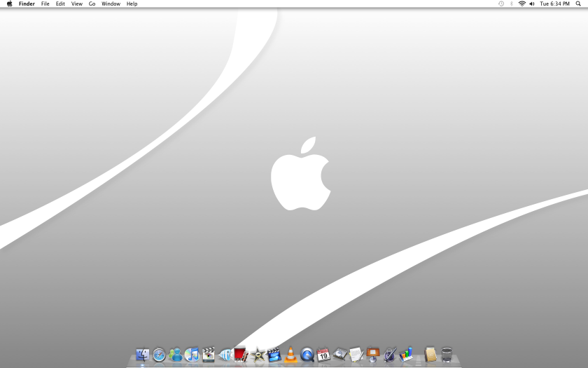This screenshot has width=588, height=368.
Task: Open the Go menu
Action: (92, 4)
